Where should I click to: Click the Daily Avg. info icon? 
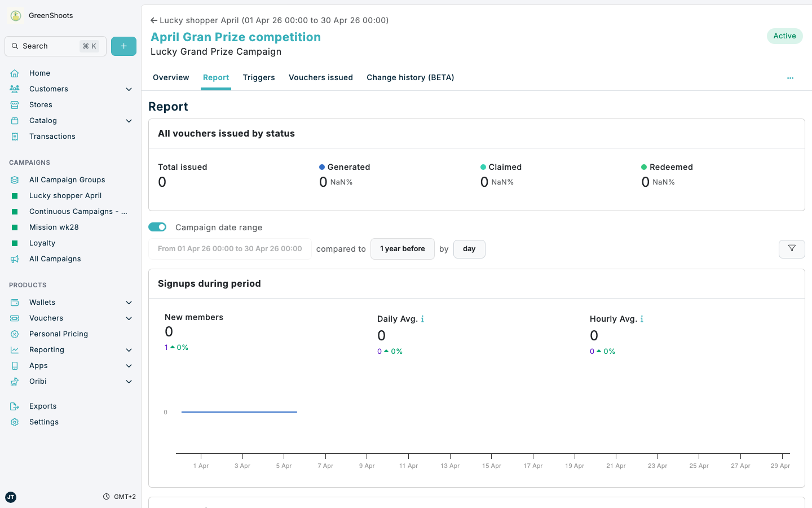(x=422, y=319)
